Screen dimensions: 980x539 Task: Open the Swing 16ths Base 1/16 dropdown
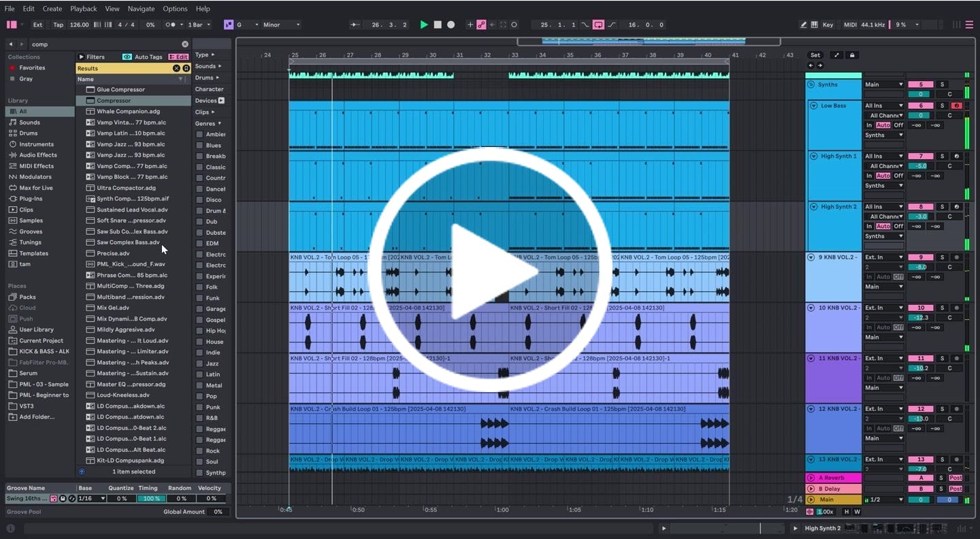tap(93, 499)
